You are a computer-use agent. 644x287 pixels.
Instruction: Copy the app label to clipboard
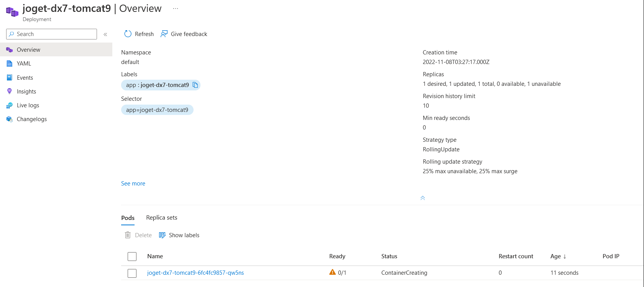pyautogui.click(x=195, y=85)
